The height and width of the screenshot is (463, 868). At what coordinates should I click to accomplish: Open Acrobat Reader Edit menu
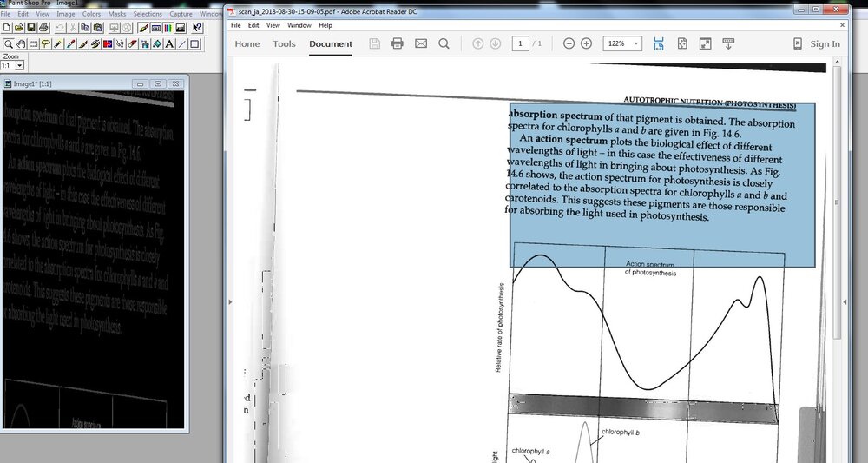[253, 25]
